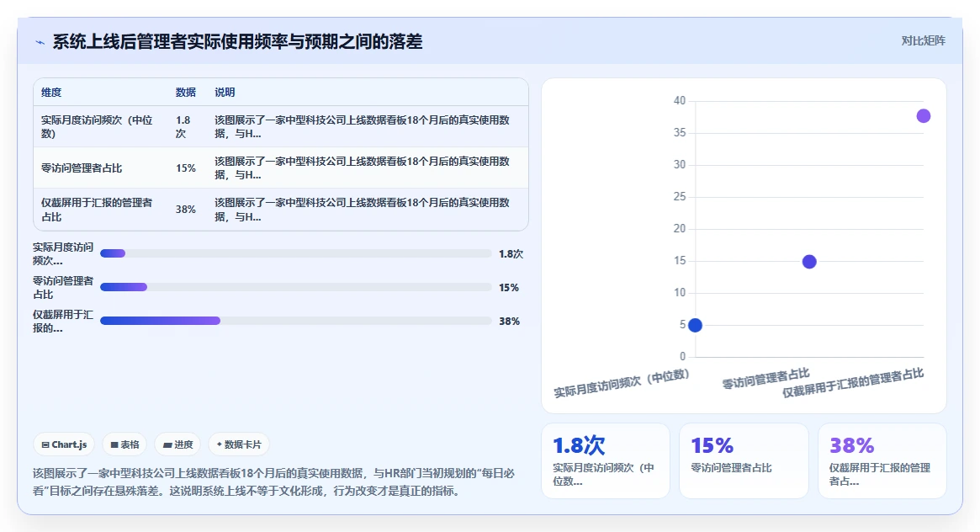
Task: Select the 表格 tag chip
Action: pos(124,444)
